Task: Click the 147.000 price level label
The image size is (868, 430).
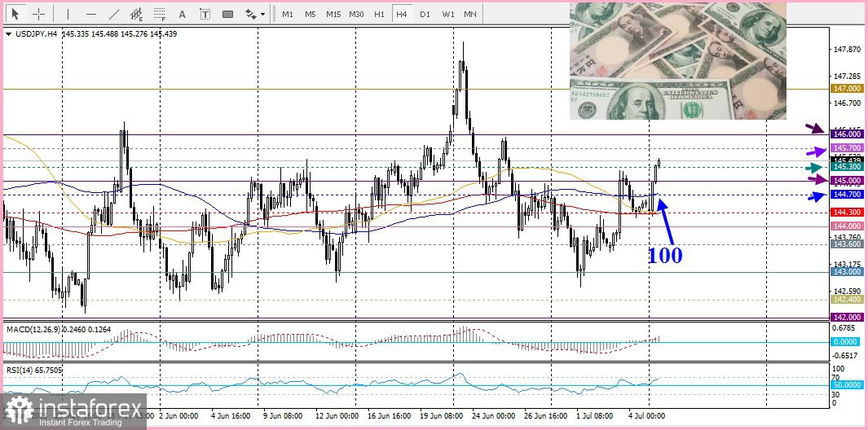Action: tap(847, 89)
